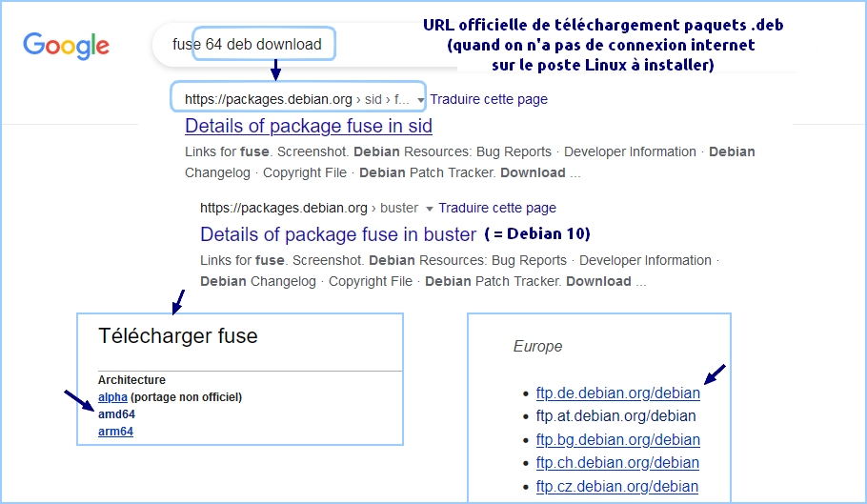
Task: Click the 'Télécharger fuse' heading
Action: (177, 335)
